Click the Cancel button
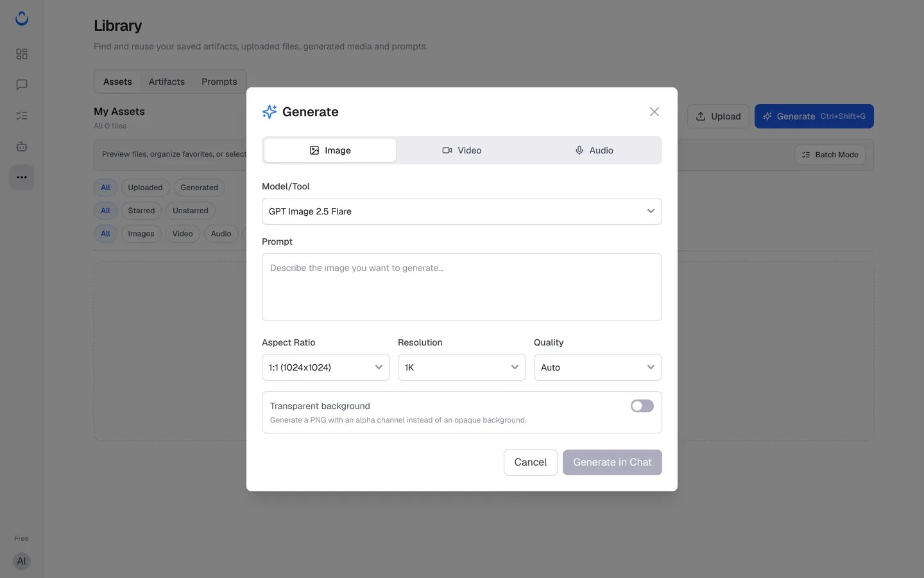The width and height of the screenshot is (924, 578). click(531, 462)
